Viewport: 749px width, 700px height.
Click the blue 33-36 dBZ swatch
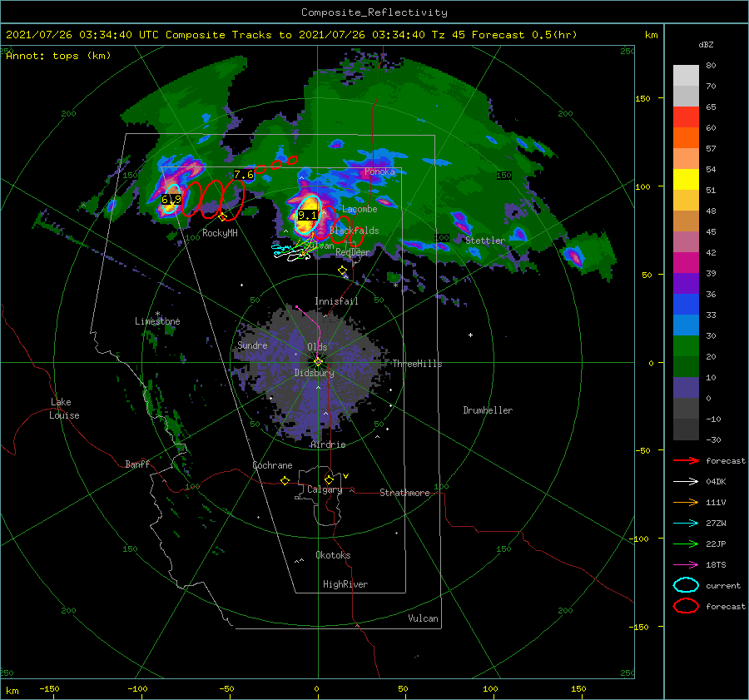686,305
